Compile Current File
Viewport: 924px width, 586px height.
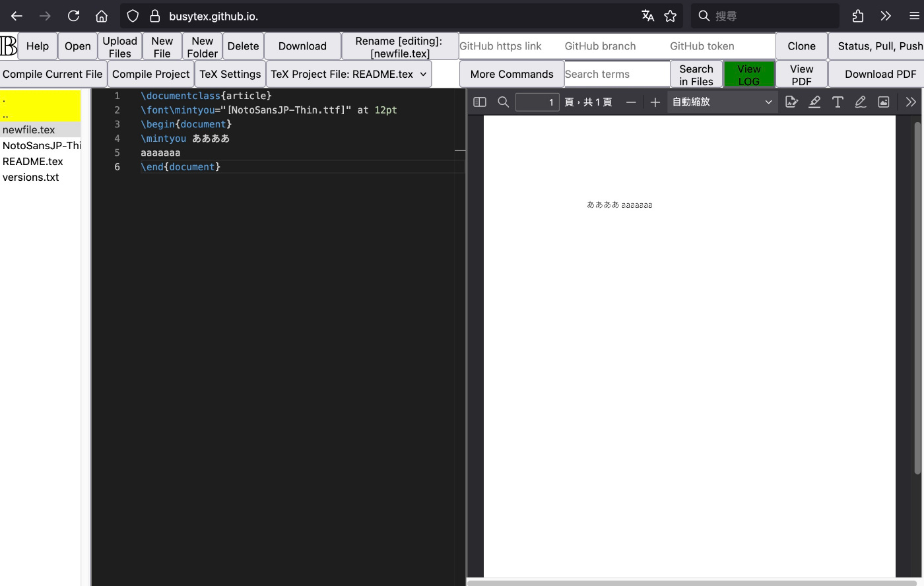[x=53, y=74]
